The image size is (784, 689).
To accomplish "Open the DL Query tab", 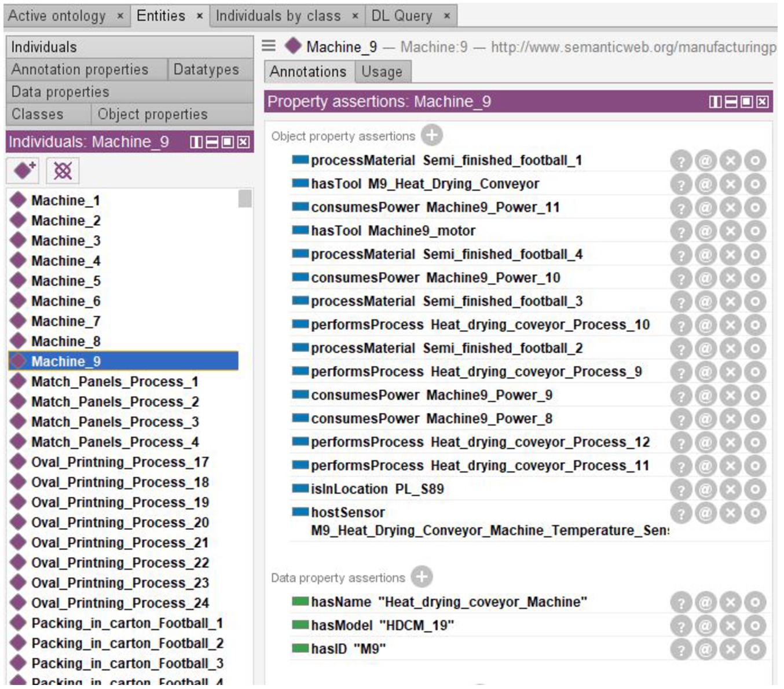I will click(x=402, y=16).
